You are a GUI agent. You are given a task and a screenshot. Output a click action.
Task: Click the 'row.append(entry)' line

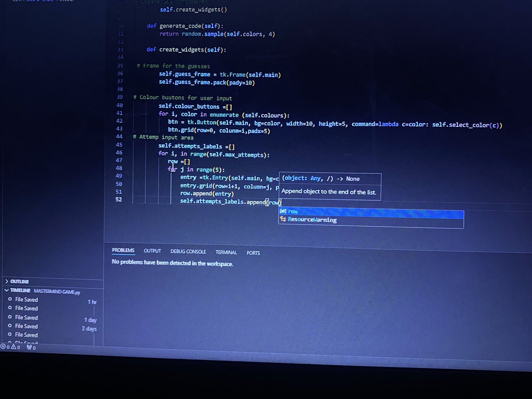click(207, 193)
